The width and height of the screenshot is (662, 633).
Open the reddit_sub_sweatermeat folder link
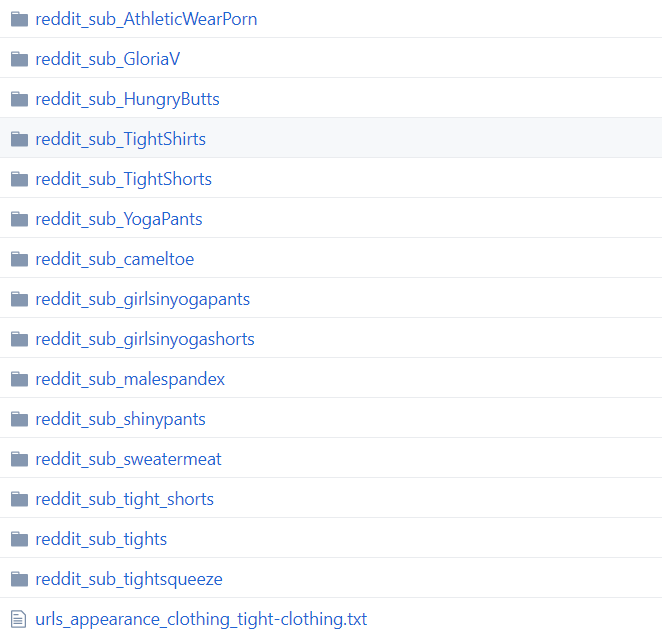click(x=128, y=459)
